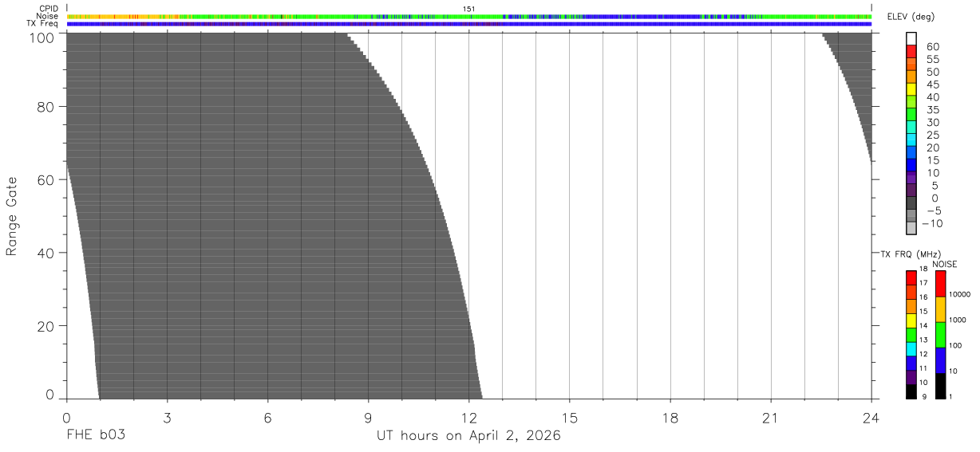Select the dark gray -5 to 0 elevation swatch
This screenshot has width=980, height=452.
point(911,202)
